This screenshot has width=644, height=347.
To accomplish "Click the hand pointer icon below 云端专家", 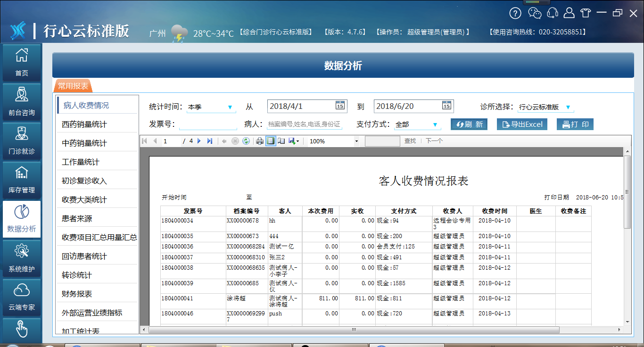I will [22, 329].
